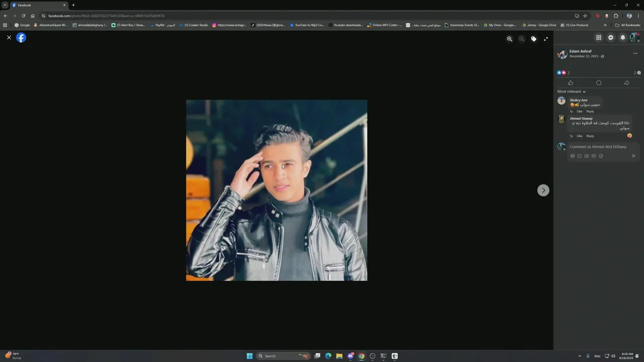Open Microsoft Edge from taskbar
This screenshot has height=362, width=644.
(x=328, y=356)
